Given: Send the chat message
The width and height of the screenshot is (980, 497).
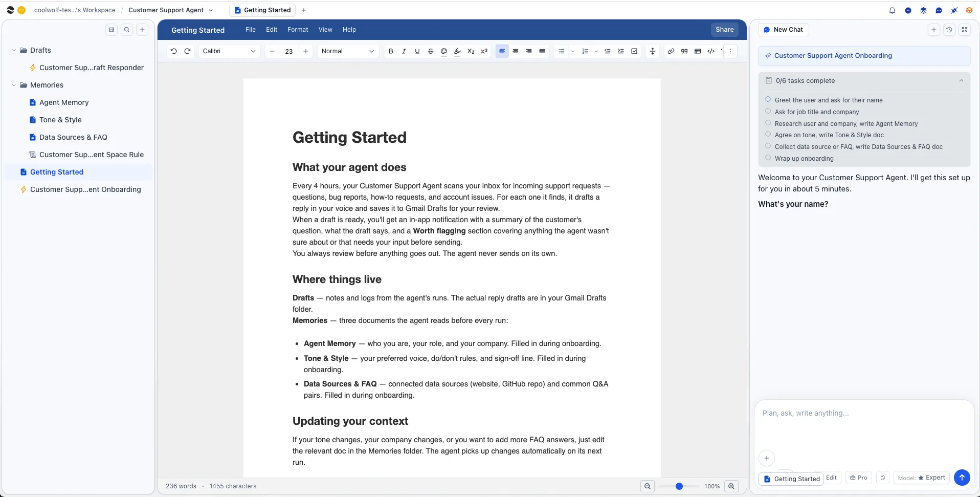Looking at the screenshot, I should point(962,478).
